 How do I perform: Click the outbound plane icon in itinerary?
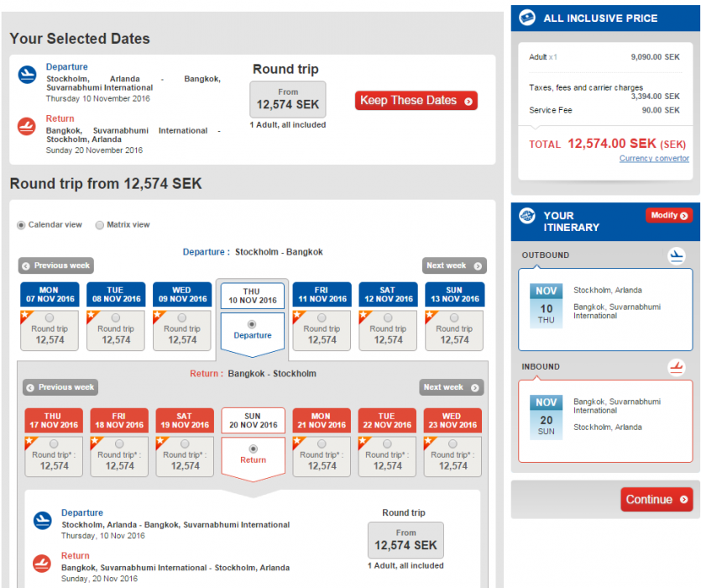[x=677, y=255]
